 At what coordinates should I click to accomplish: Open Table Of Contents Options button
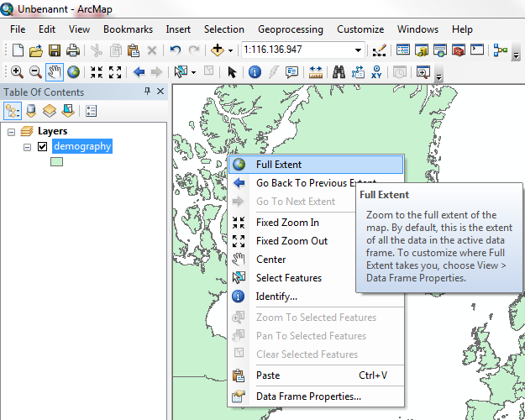(x=91, y=111)
